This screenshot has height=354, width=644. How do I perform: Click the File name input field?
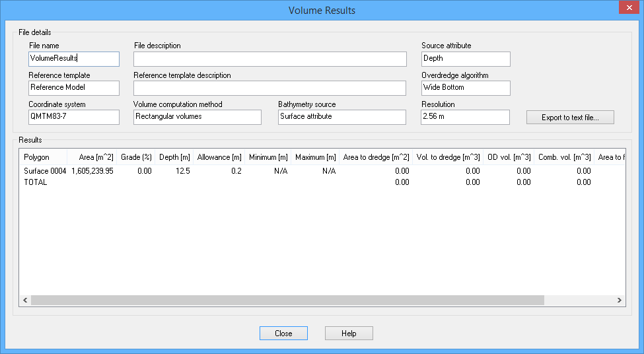[x=73, y=59]
